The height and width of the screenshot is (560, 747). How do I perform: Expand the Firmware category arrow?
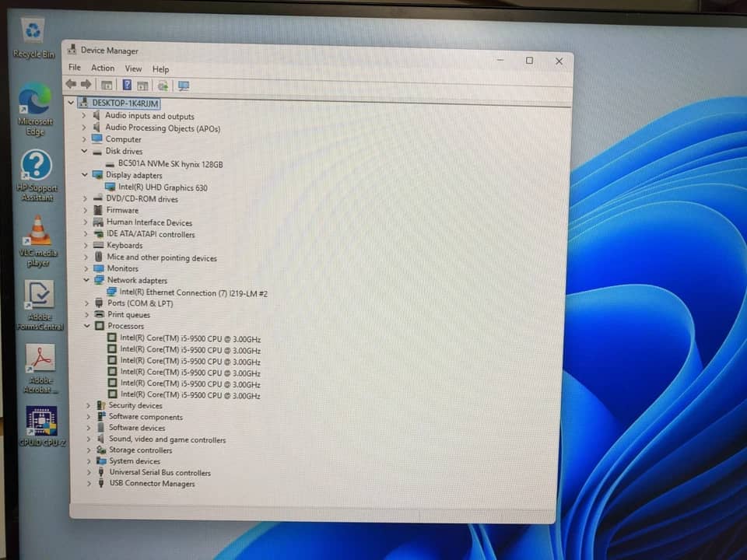pos(86,210)
